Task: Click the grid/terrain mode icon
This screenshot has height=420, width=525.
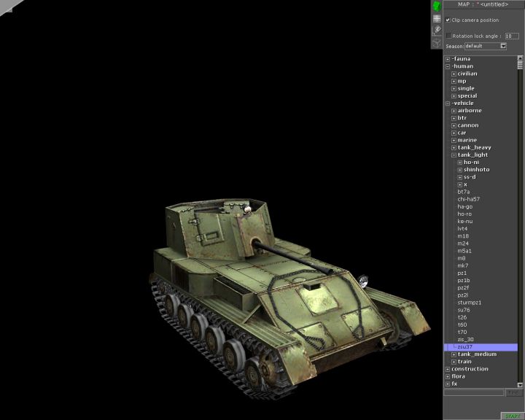Action: pyautogui.click(x=437, y=18)
